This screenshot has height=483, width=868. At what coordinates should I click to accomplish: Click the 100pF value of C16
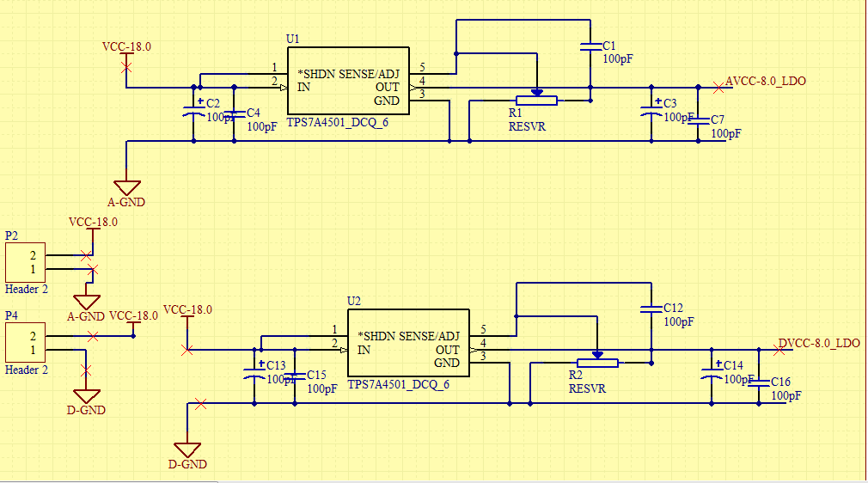tap(786, 396)
